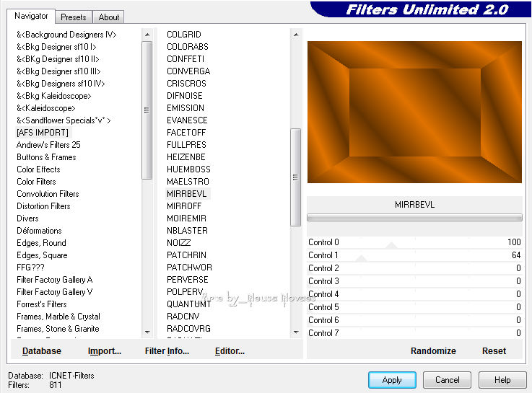Select Forrest's Filters category
The height and width of the screenshot is (393, 532).
click(42, 304)
